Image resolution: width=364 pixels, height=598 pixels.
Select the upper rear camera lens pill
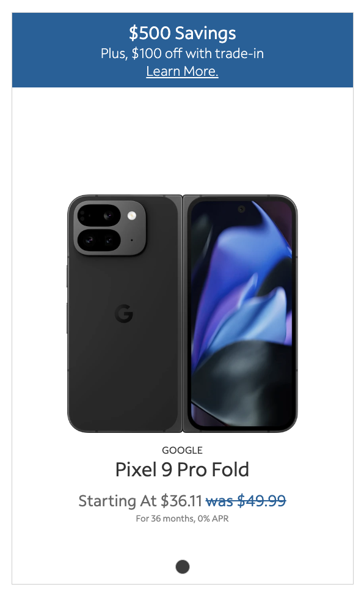click(x=99, y=216)
